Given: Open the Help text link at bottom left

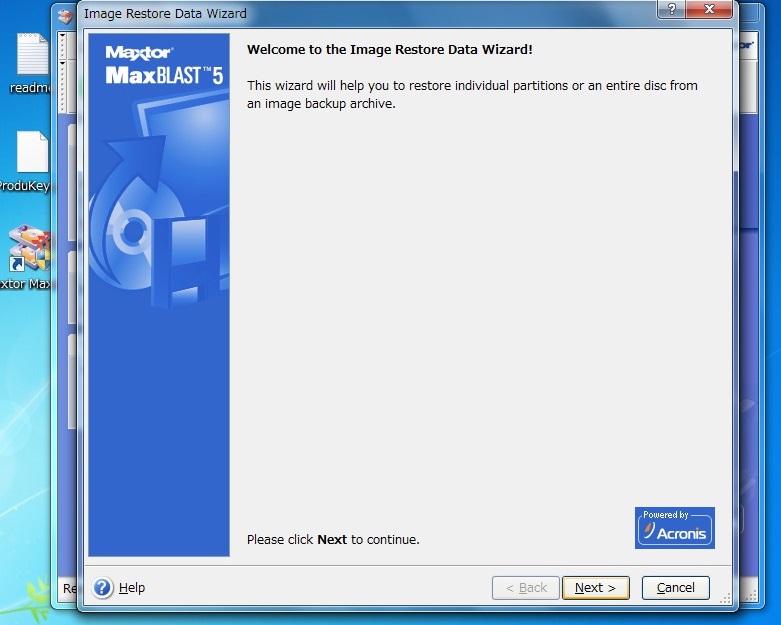Looking at the screenshot, I should (132, 588).
